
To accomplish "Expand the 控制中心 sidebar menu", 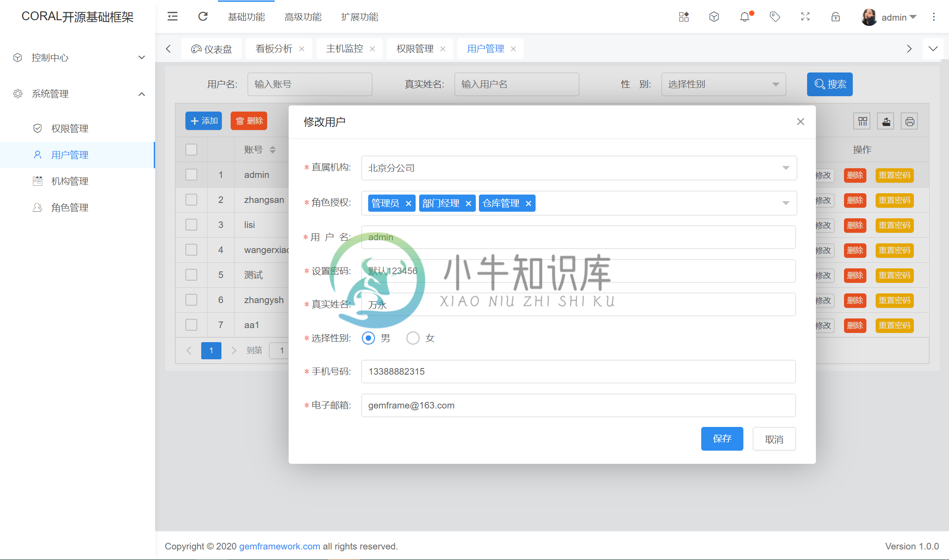I will 77,58.
